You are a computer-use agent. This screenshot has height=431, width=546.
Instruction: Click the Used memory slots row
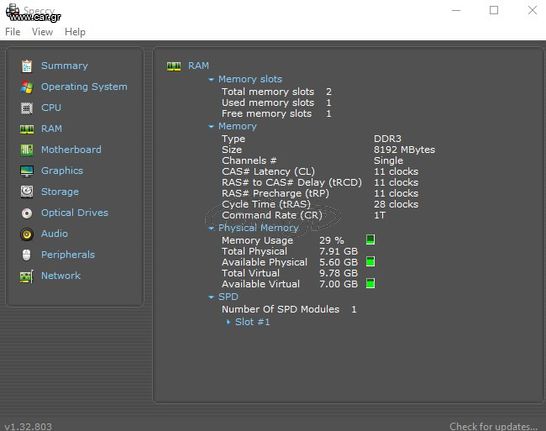pos(276,103)
